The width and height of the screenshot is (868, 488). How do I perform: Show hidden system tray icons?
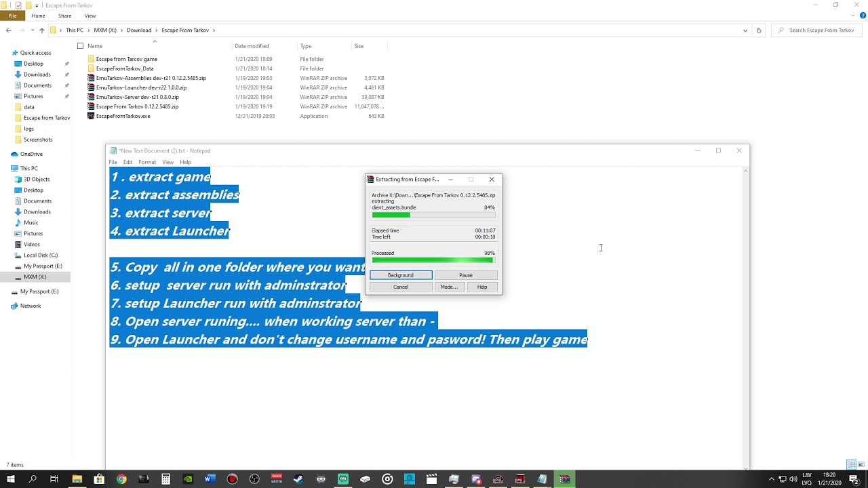[771, 479]
